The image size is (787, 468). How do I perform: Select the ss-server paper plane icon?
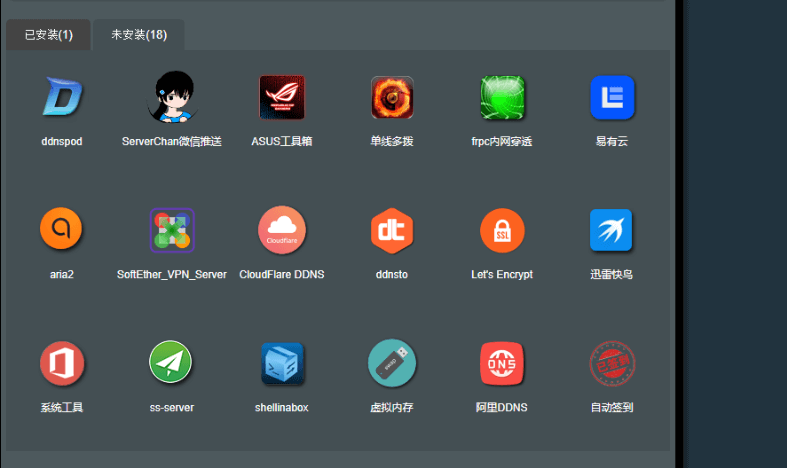[171, 362]
